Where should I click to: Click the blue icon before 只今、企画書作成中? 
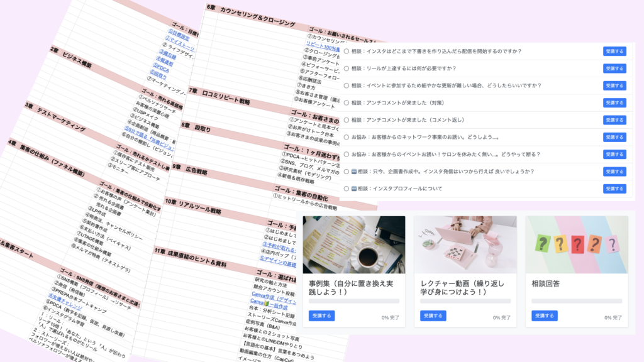pos(354,172)
